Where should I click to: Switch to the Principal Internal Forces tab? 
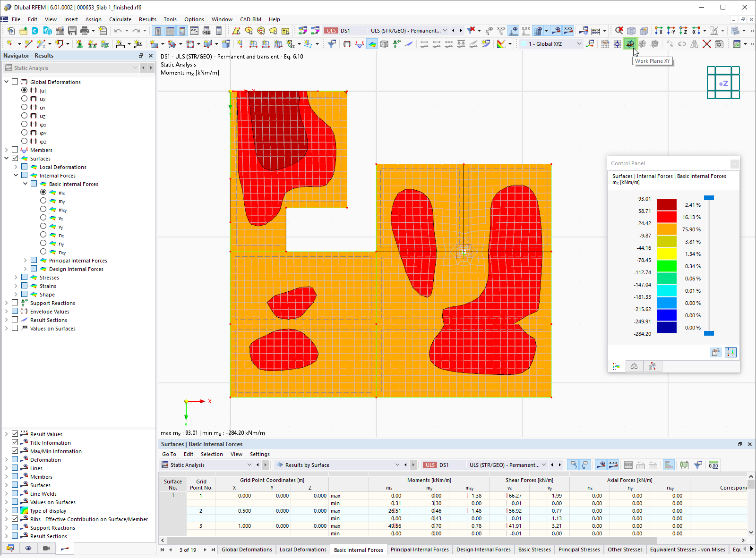click(419, 550)
